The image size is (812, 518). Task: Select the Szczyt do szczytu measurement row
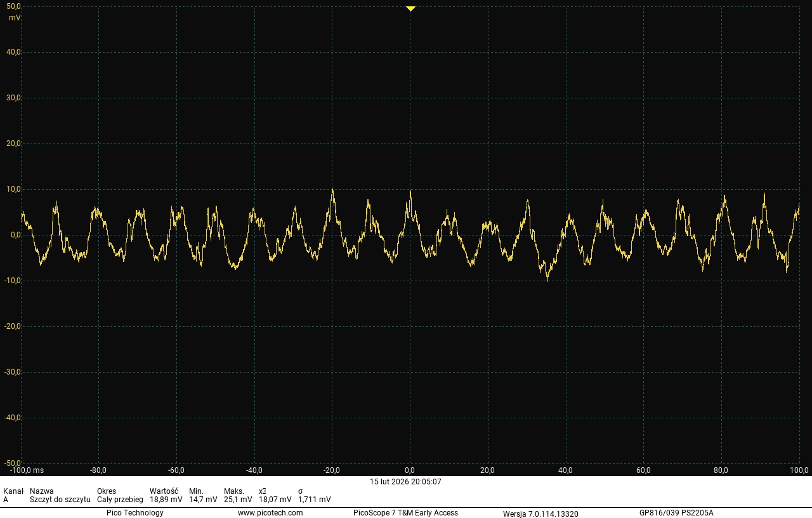pyautogui.click(x=60, y=500)
